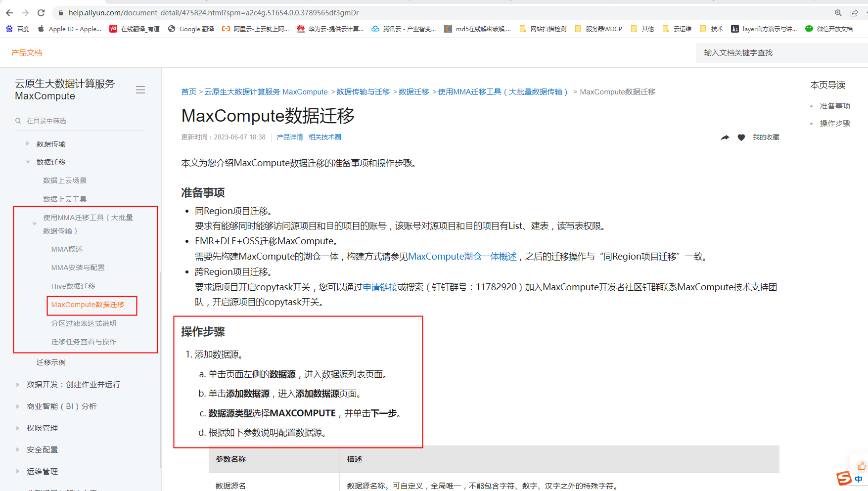Open MaxCompute湖仓一体概述 link

(462, 257)
